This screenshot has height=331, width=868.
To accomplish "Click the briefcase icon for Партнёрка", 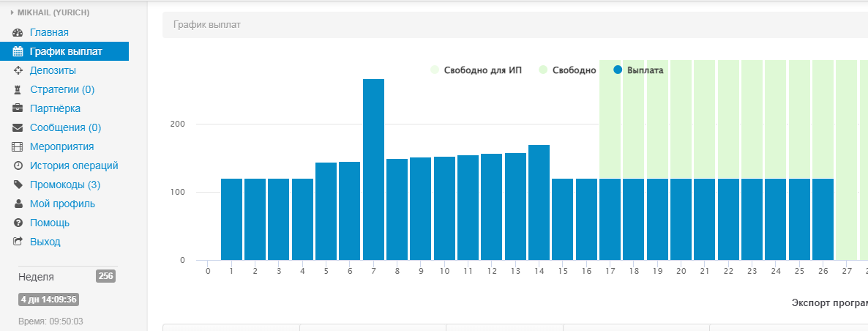I will coord(18,108).
